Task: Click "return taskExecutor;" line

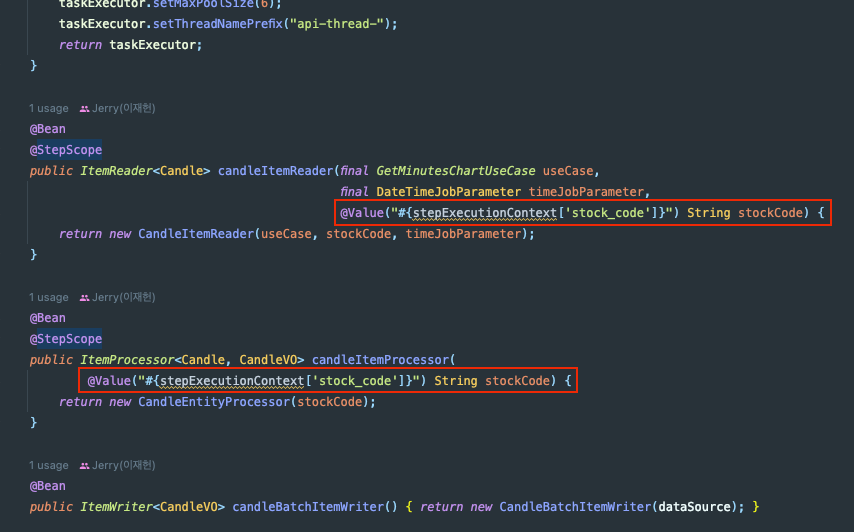Action: pos(131,45)
